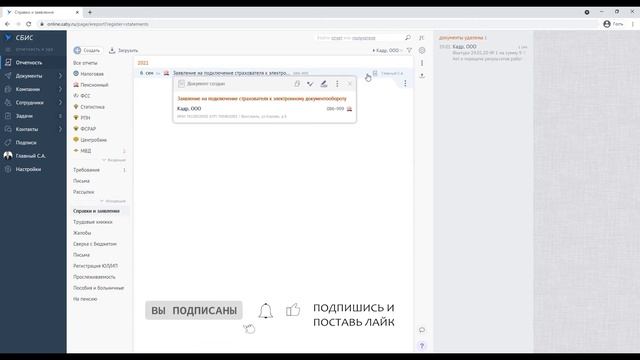
Task: Click the Сотрудники people icon
Action: point(8,102)
